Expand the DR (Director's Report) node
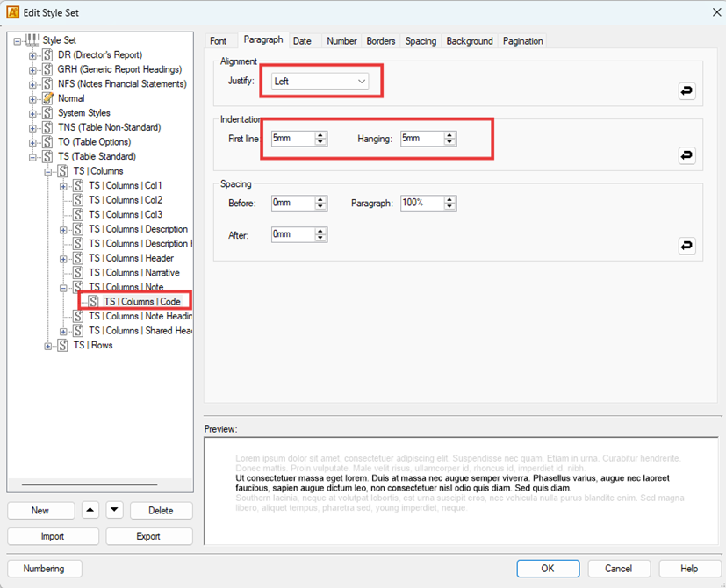 coord(32,56)
